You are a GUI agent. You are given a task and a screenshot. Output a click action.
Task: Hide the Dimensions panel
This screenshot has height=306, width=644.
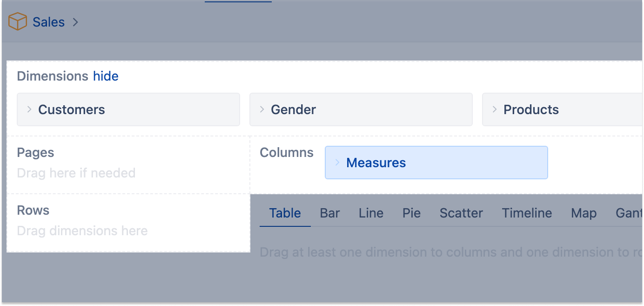point(106,76)
